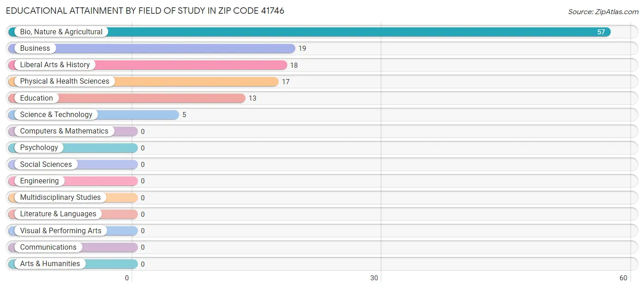The width and height of the screenshot is (644, 289).
Task: Click the value 18 beside Liberal Arts bar
Action: [294, 65]
